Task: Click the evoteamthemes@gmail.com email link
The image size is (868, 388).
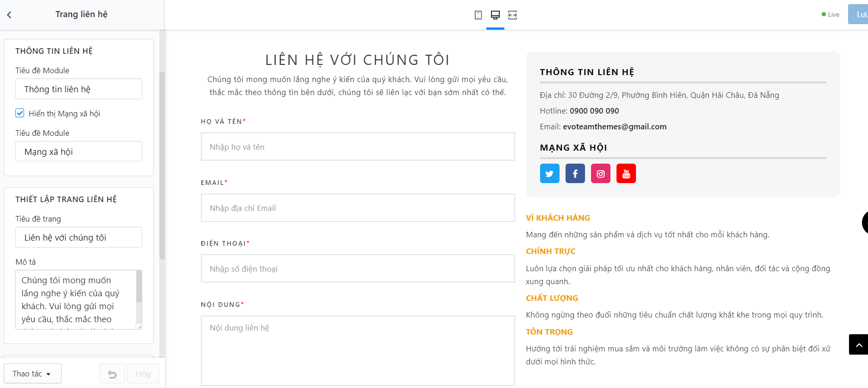Action: tap(615, 127)
